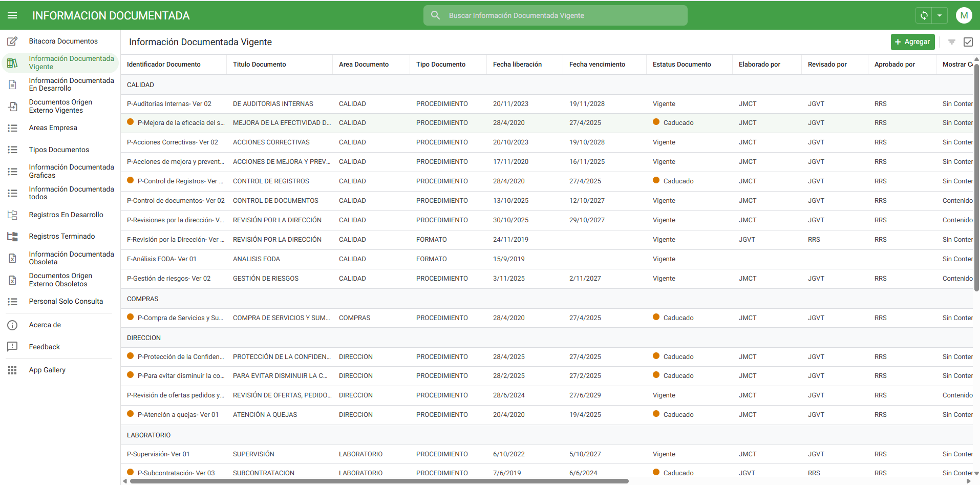Select the Información Documentada Vigente books icon
Viewport: 980px width, 485px height.
click(x=12, y=62)
